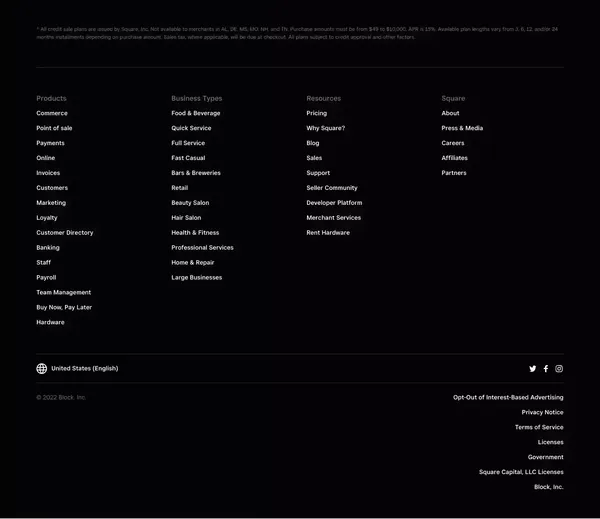Open Food & Beverage link
The image size is (600, 519).
click(196, 113)
